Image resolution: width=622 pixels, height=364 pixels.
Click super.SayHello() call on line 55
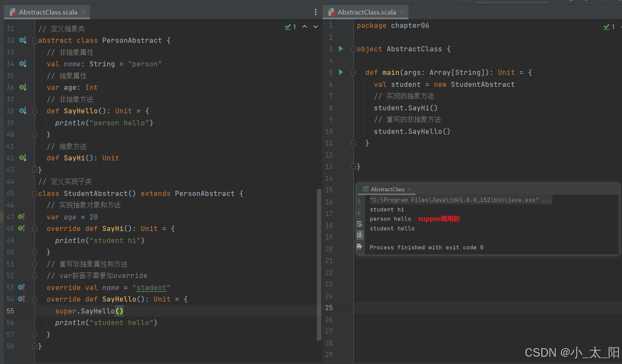click(x=89, y=311)
